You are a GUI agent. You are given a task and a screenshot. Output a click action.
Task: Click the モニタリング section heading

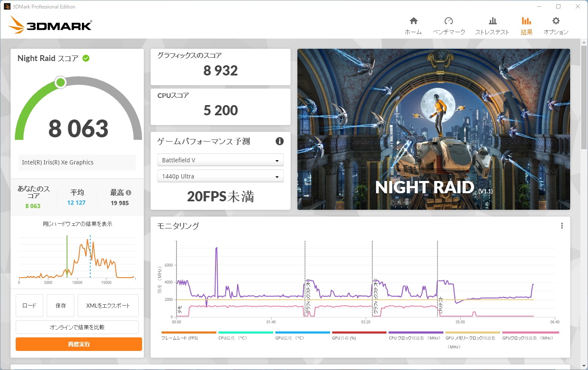pos(178,226)
